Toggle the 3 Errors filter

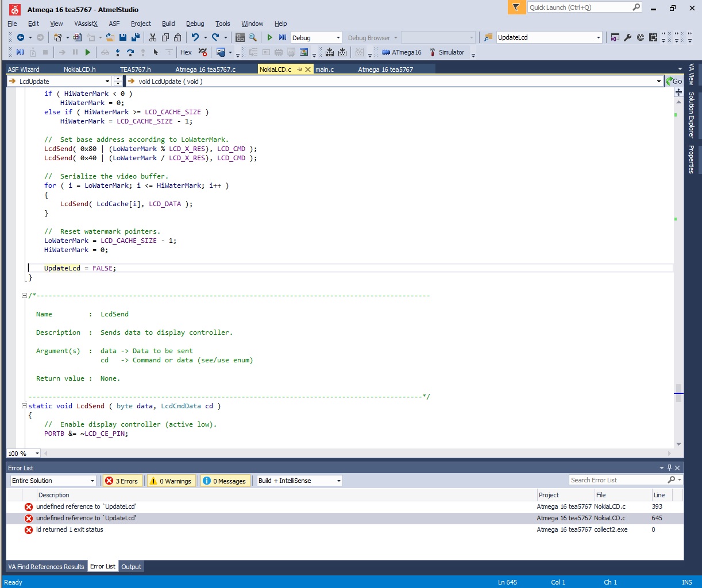click(122, 481)
